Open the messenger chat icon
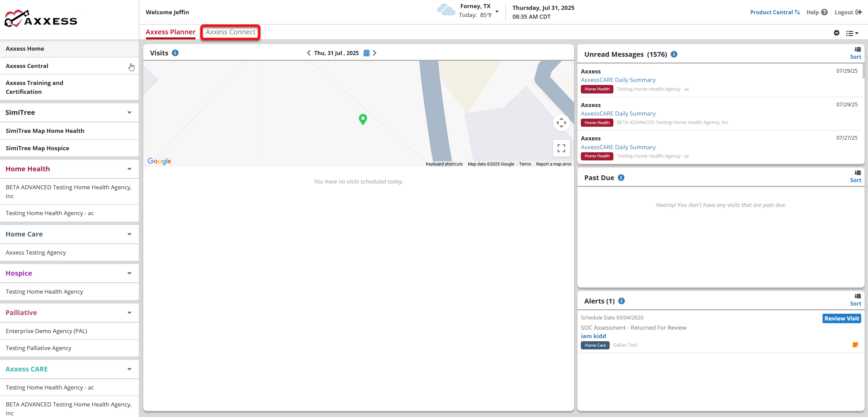Viewport: 868px width, 417px height. point(836,33)
